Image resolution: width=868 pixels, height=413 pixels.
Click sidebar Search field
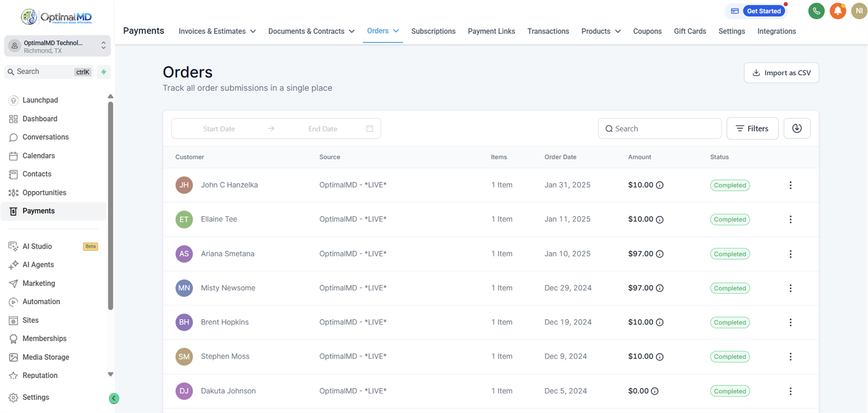pos(49,72)
